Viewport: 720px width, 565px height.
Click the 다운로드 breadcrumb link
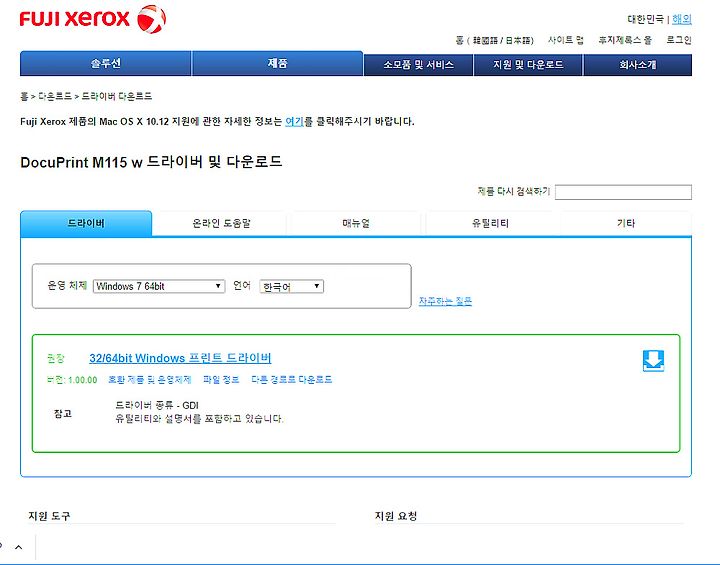point(55,96)
